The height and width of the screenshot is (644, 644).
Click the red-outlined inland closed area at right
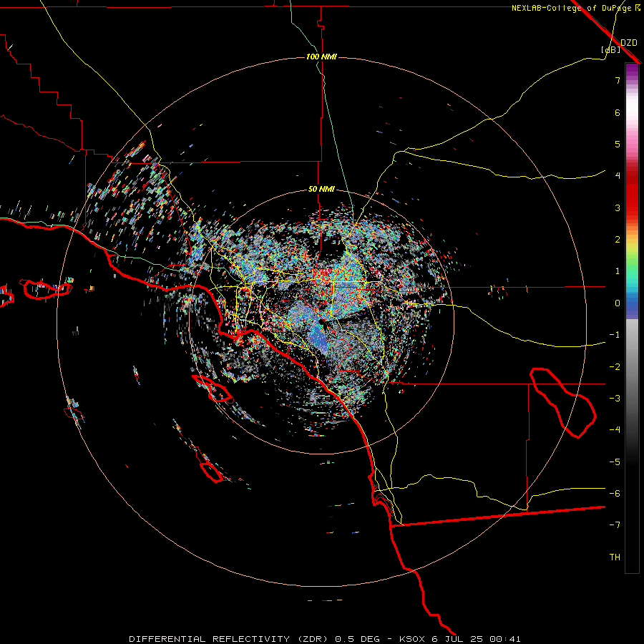point(562,402)
